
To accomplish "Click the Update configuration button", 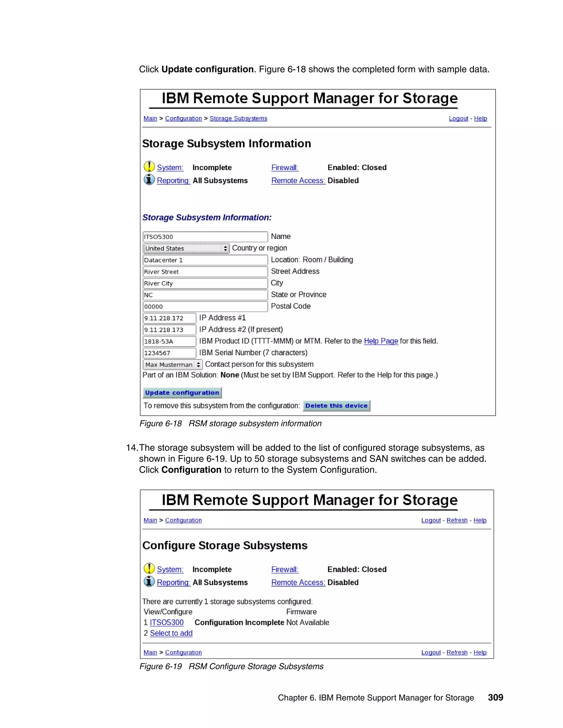I will [182, 393].
